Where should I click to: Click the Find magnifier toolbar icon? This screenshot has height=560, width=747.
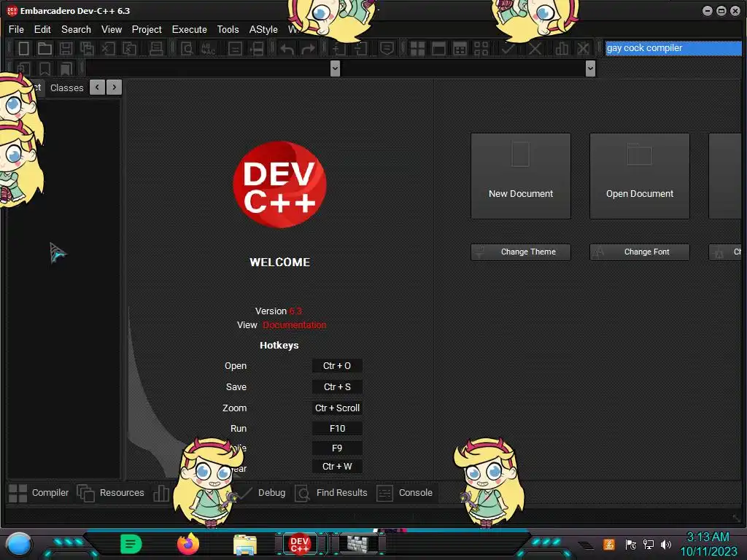tap(187, 48)
